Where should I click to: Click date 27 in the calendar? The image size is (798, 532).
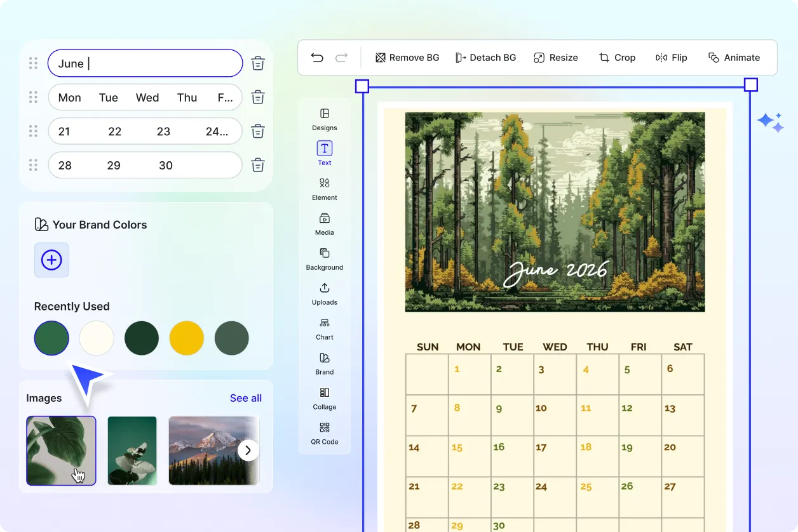click(x=670, y=486)
